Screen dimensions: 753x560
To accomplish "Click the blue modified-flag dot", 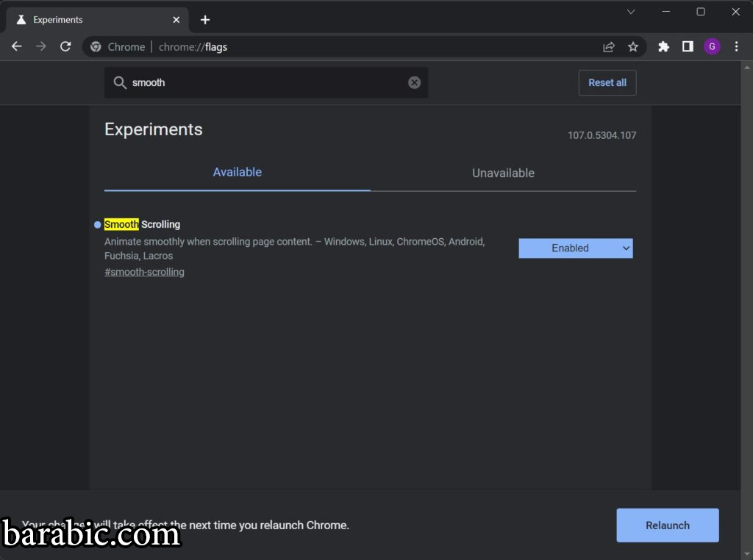I will coord(98,225).
